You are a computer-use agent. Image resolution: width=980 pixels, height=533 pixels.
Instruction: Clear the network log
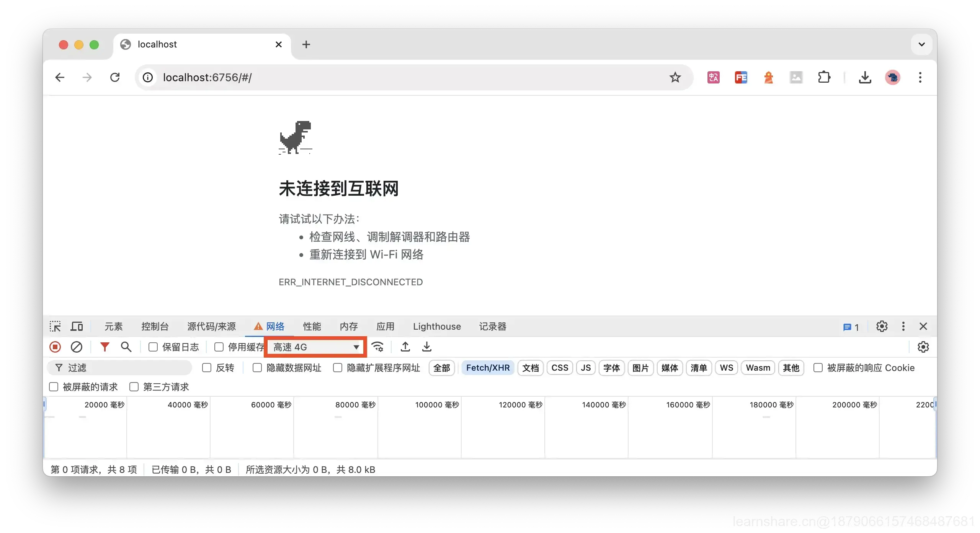(x=77, y=347)
